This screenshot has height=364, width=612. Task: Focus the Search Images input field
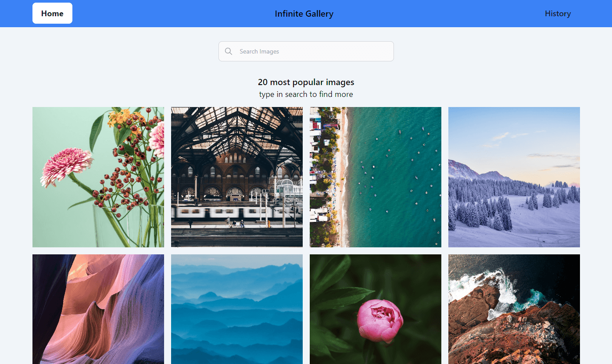pyautogui.click(x=311, y=51)
